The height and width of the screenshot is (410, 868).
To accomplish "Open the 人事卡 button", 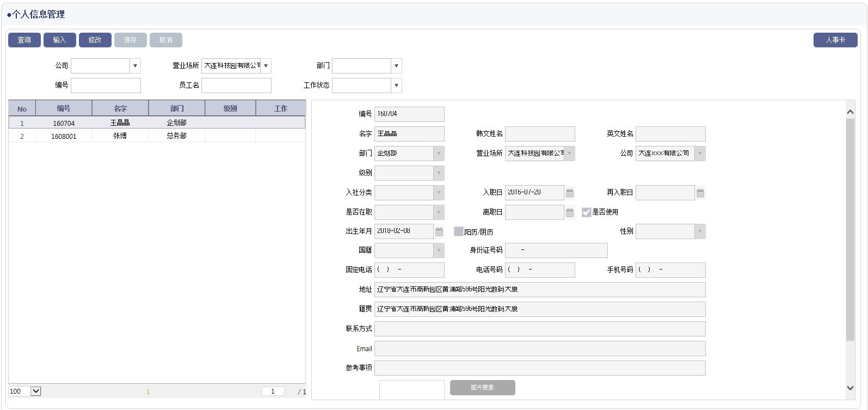I will pyautogui.click(x=835, y=40).
